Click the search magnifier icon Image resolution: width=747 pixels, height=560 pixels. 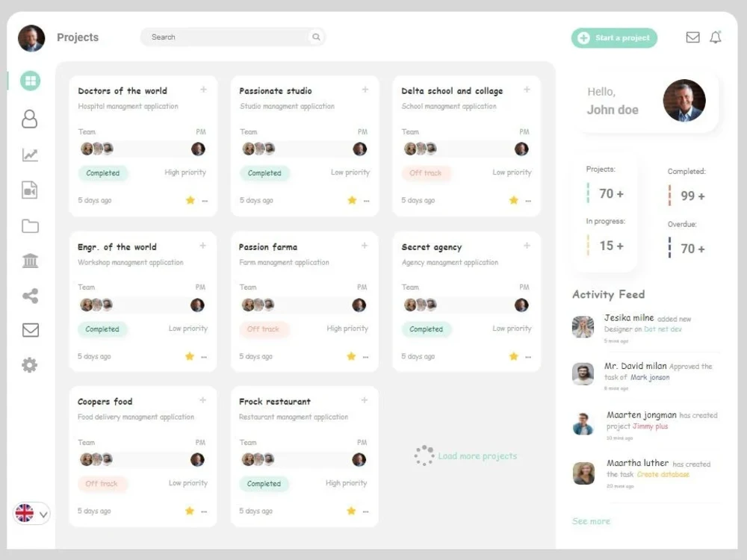point(316,37)
